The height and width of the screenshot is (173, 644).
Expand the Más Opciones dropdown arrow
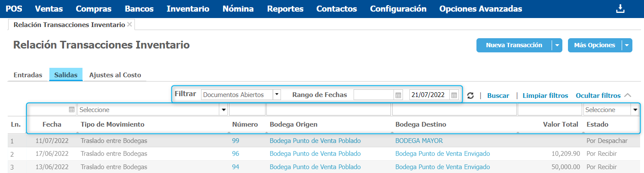627,45
